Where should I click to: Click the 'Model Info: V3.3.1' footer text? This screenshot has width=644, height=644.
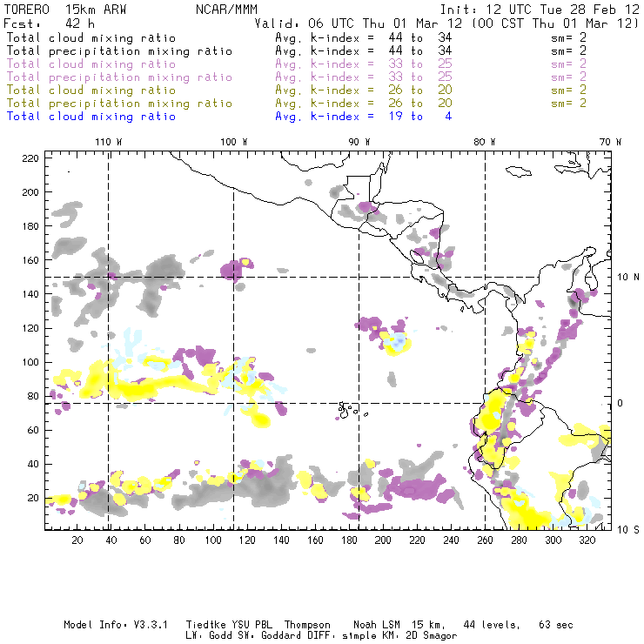tap(116, 625)
